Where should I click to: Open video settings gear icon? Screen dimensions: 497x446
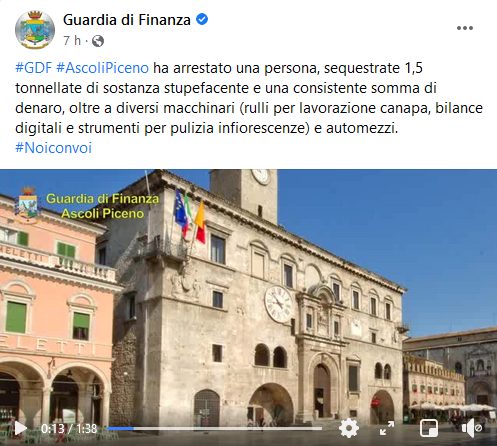pyautogui.click(x=349, y=428)
